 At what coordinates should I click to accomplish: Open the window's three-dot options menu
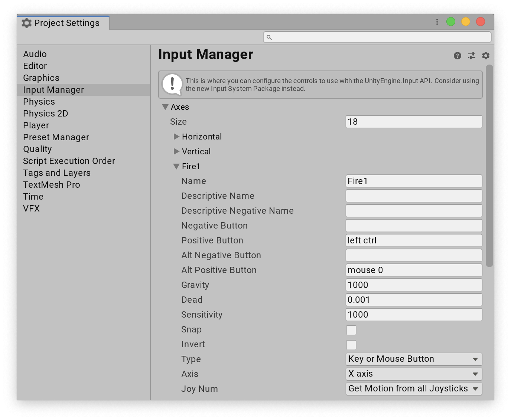[436, 22]
